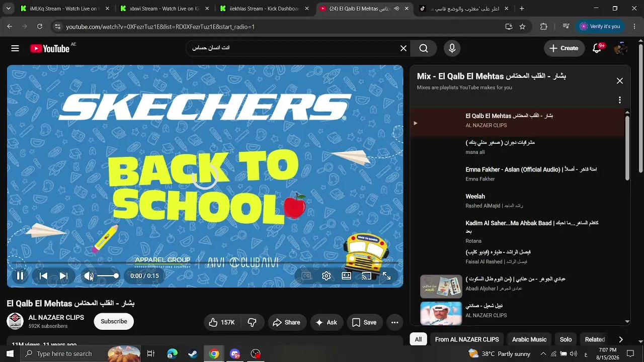Cast the video to a TV
The width and height of the screenshot is (644, 362).
click(366, 276)
